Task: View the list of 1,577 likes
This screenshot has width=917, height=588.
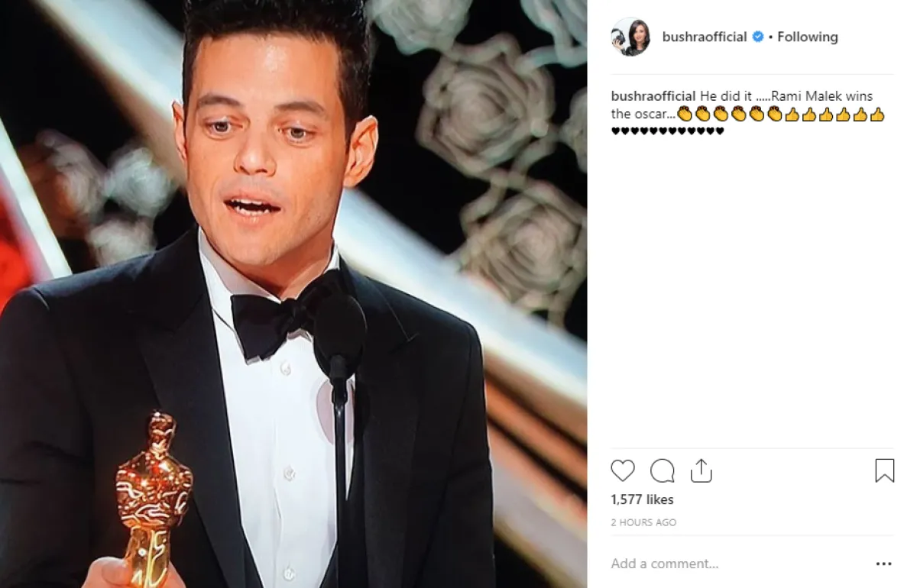Action: point(642,499)
